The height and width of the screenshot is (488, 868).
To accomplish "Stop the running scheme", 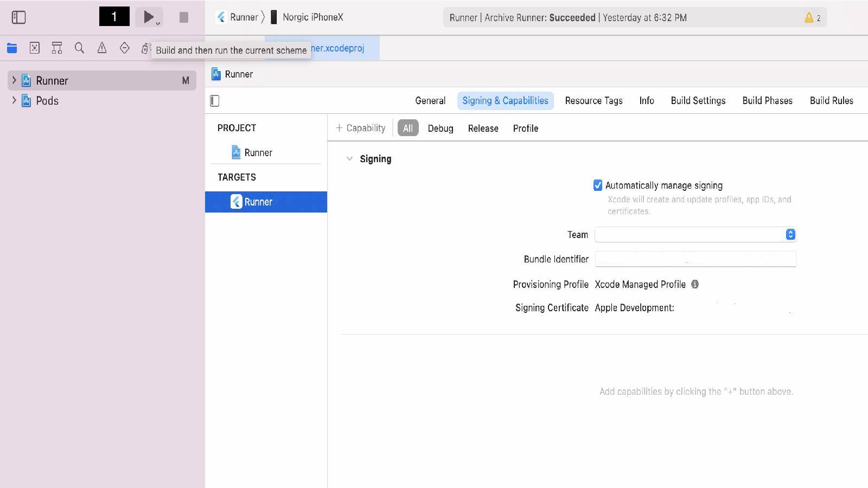I will click(184, 17).
